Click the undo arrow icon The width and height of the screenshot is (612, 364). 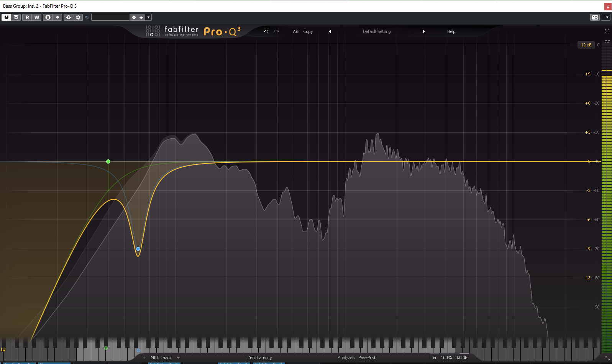pos(266,31)
